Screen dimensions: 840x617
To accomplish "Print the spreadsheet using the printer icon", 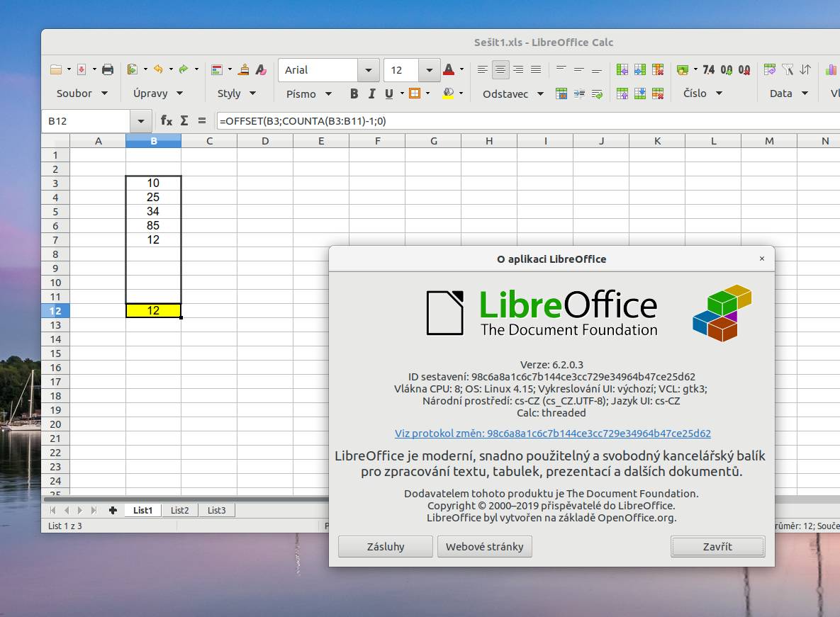I will (x=108, y=69).
